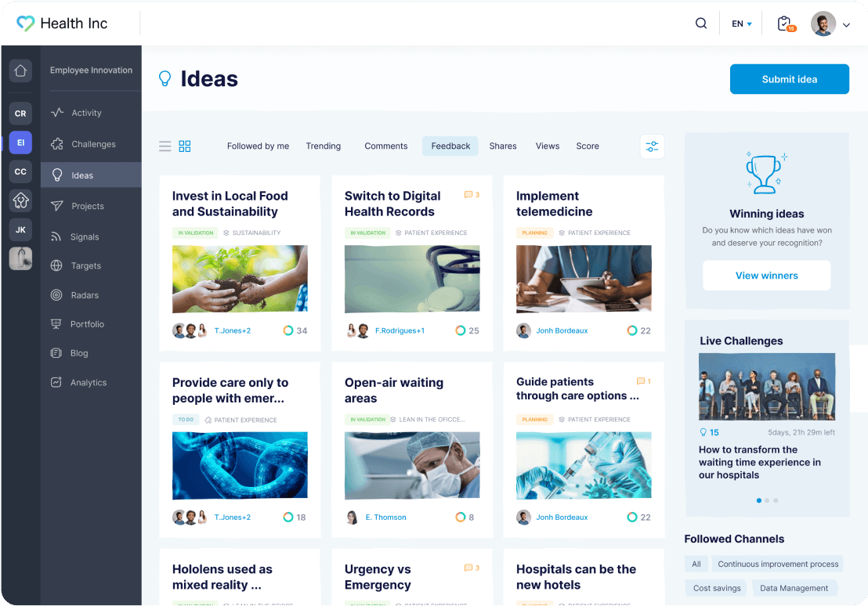Screen dimensions: 868x606
Task: Click the Health Inc heart logo
Action: 26,23
